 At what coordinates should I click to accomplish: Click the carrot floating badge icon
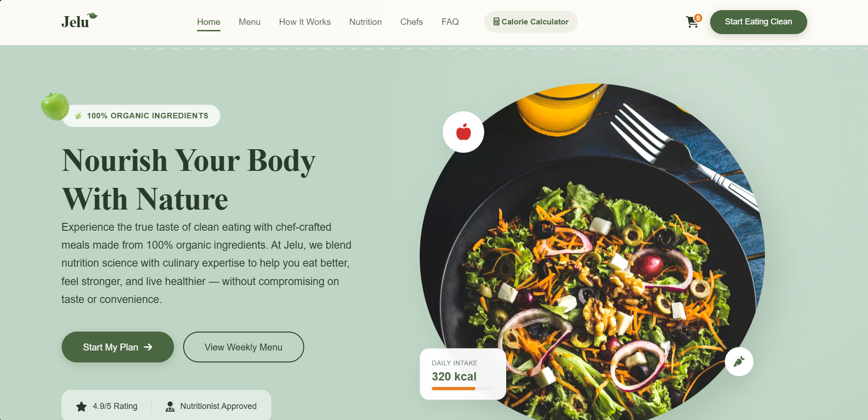739,362
